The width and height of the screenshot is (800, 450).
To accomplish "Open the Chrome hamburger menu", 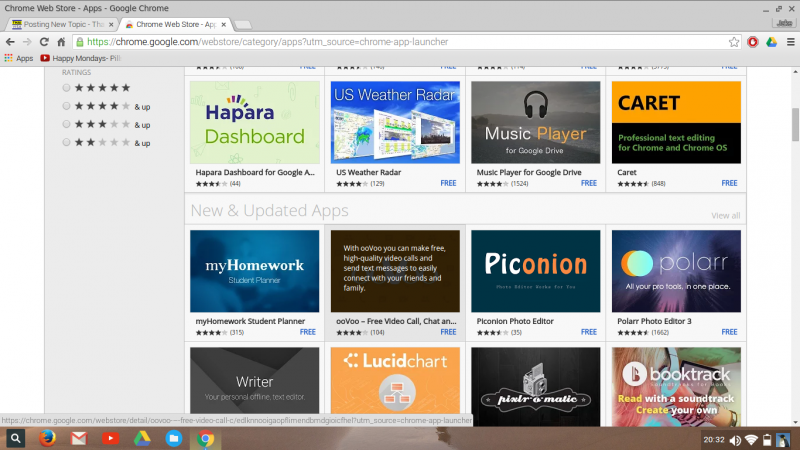I will click(x=791, y=42).
